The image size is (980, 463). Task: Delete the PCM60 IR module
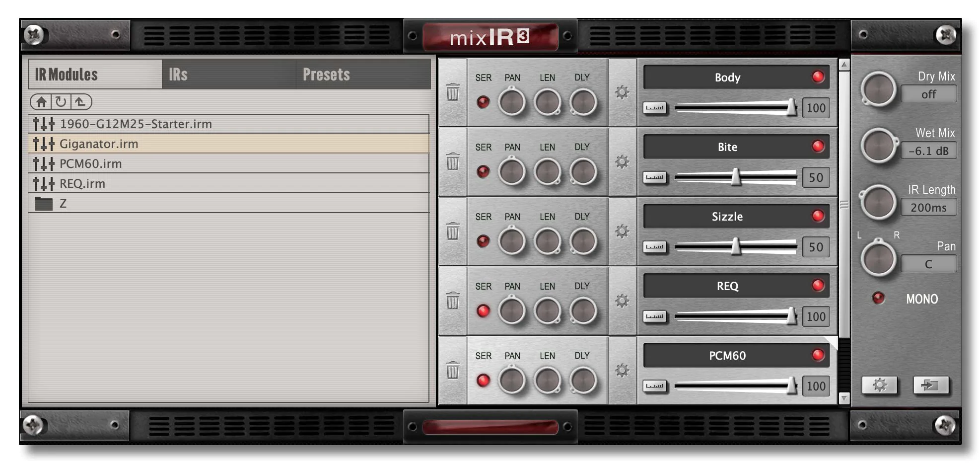(452, 371)
